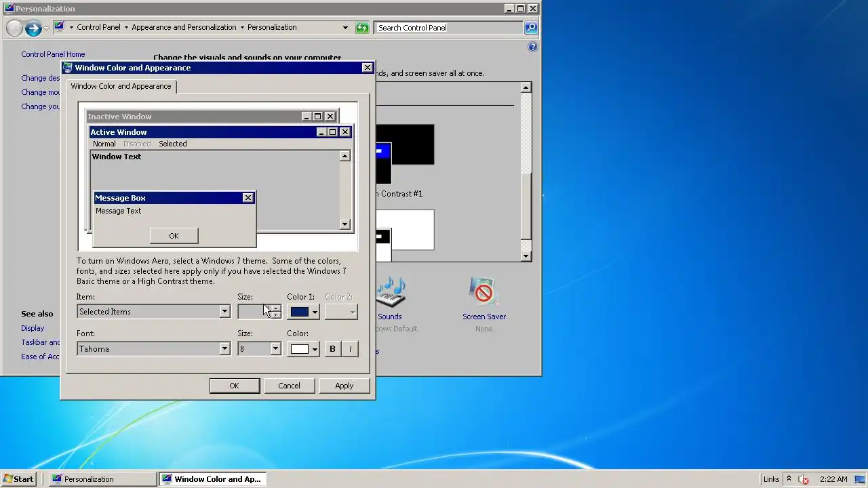Open recent pages dropdown beside navigation arrows

(x=46, y=28)
